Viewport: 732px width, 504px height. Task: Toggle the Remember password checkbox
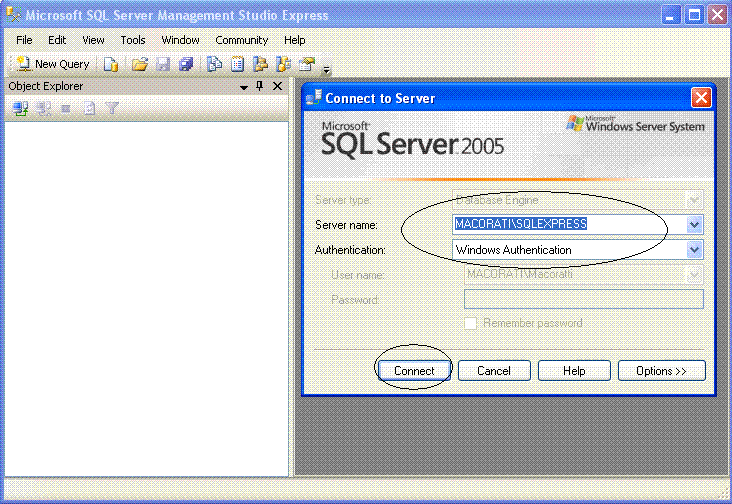(471, 323)
